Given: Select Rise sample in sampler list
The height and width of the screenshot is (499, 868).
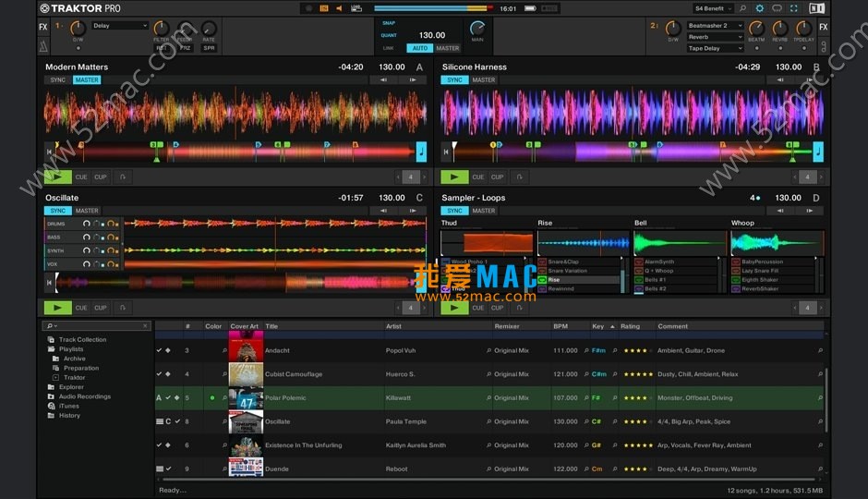Looking at the screenshot, I should [579, 280].
